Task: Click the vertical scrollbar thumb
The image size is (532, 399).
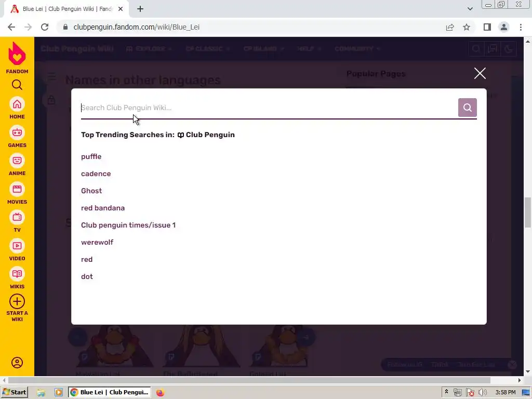Action: 528,212
